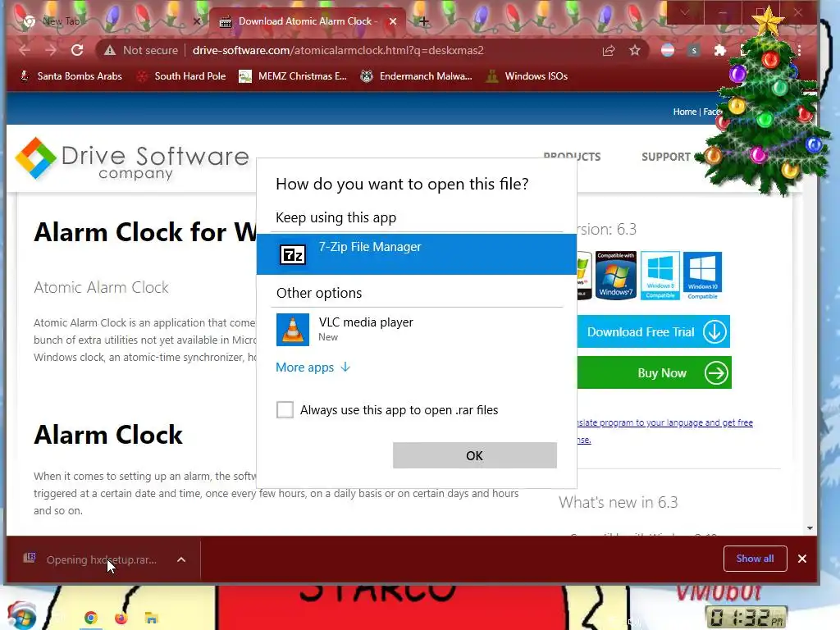Click taskbar clock showing 1:32
The height and width of the screenshot is (630, 840).
pos(746,617)
